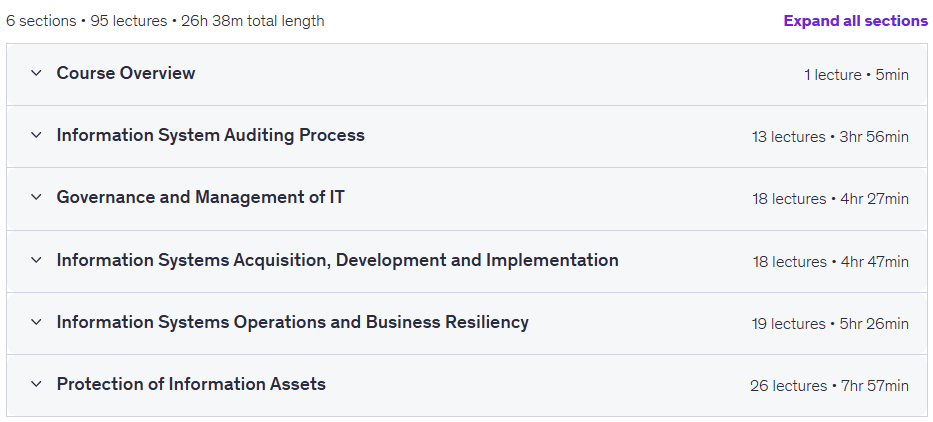Select Governance and Management of IT title
The width and height of the screenshot is (933, 422).
tap(201, 197)
